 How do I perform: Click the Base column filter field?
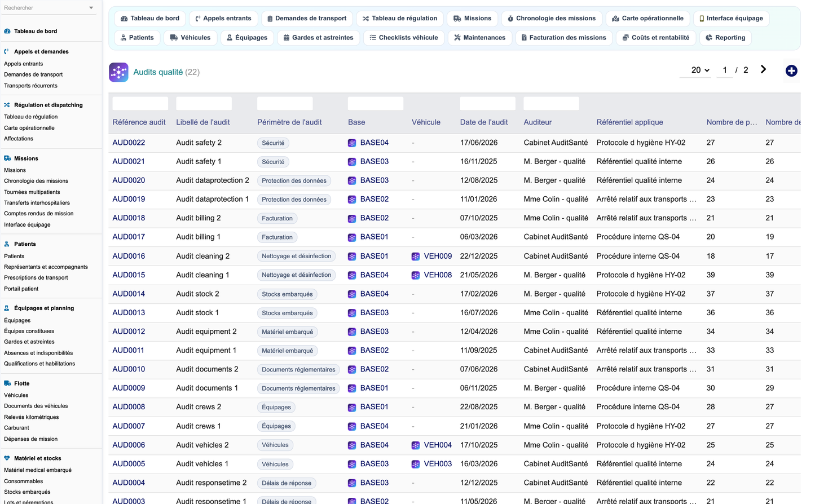click(376, 104)
